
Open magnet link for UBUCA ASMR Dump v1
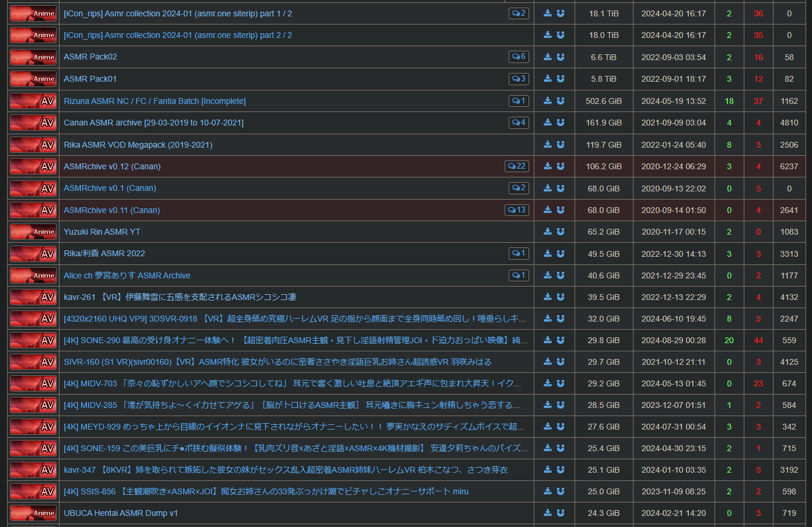pyautogui.click(x=561, y=513)
